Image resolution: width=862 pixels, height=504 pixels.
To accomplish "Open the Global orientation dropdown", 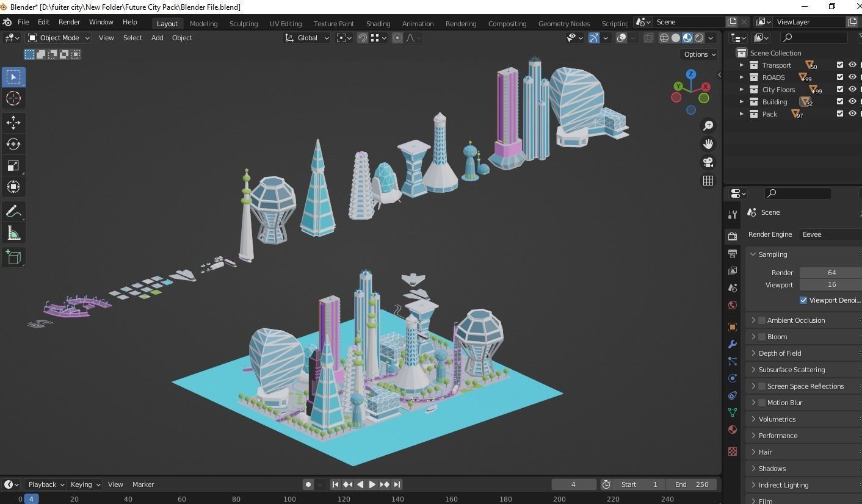I will click(307, 38).
